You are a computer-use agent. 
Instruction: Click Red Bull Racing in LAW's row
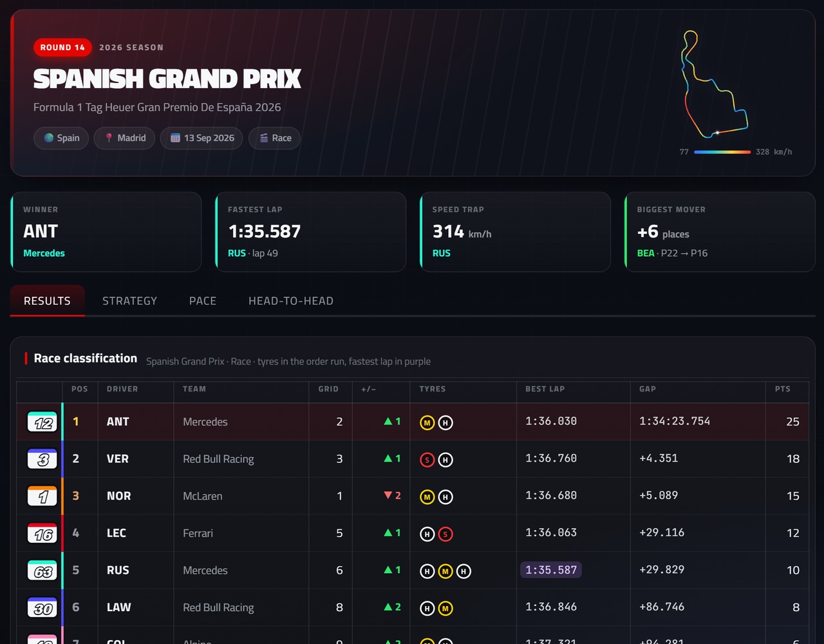[218, 607]
